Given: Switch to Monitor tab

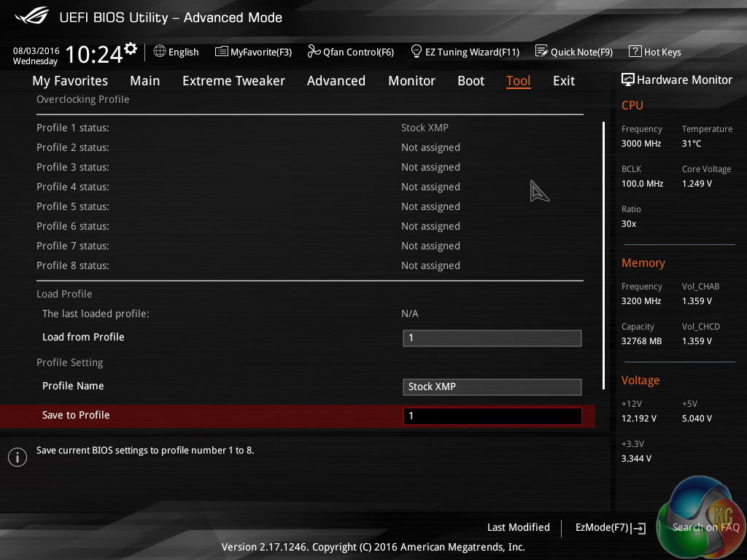Looking at the screenshot, I should pos(411,81).
